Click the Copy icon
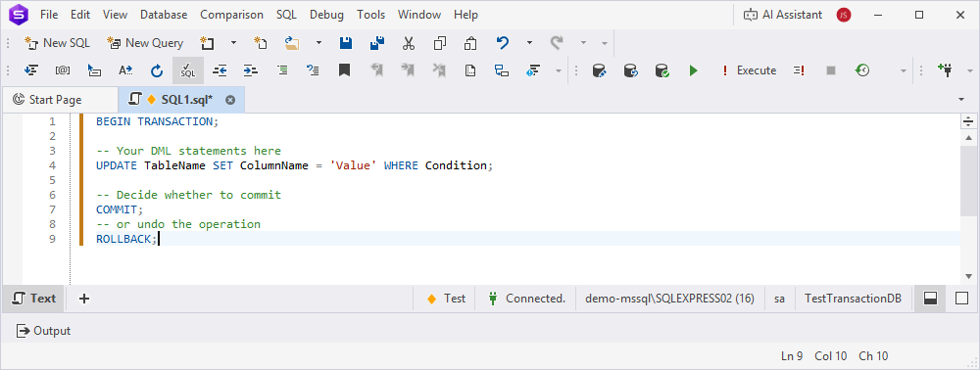 click(x=439, y=43)
